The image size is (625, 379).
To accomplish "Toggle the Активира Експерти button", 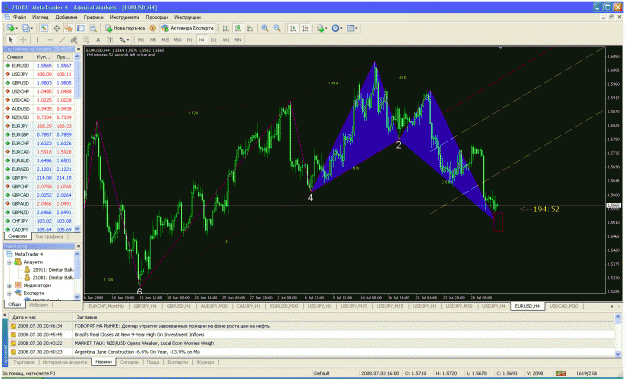I will (x=188, y=28).
